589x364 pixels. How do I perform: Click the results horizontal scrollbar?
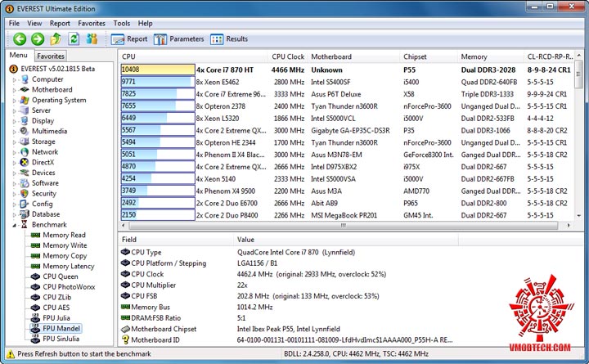pos(343,226)
